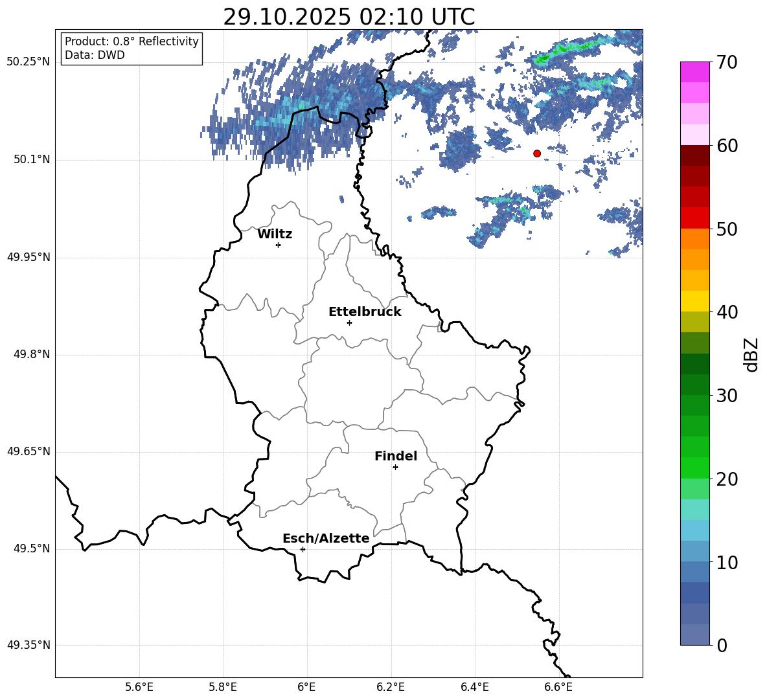767x700 pixels.
Task: Click the 49.95°N latitude label
Action: [x=29, y=257]
